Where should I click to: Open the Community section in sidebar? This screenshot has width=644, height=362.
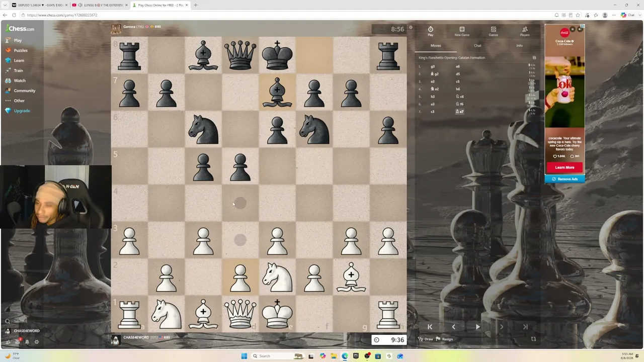20,90
